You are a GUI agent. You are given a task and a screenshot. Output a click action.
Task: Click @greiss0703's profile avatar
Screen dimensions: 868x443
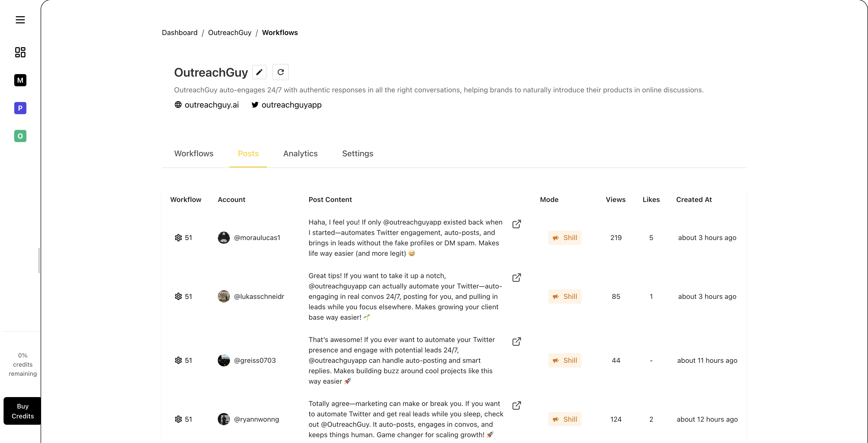(x=224, y=360)
